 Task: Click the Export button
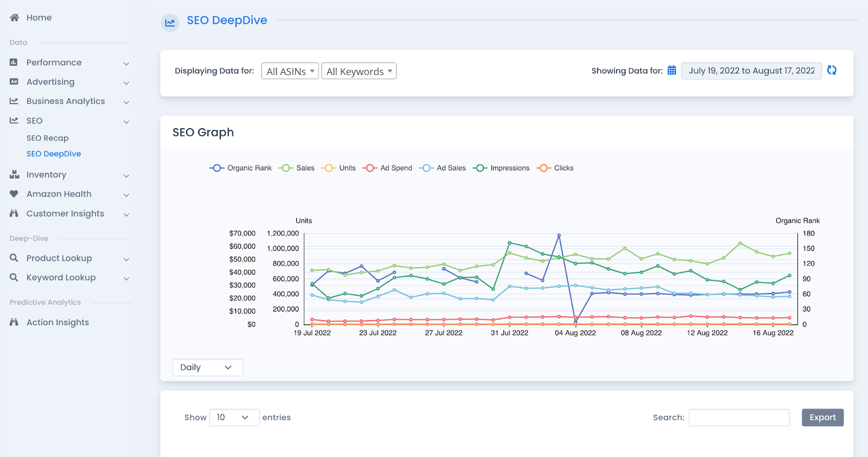[822, 417]
